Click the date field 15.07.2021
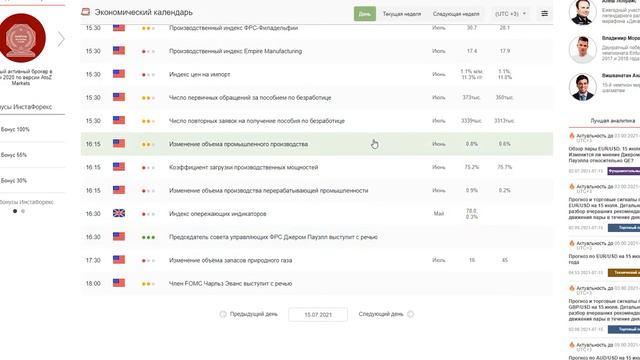This screenshot has width=640, height=360. (x=318, y=315)
